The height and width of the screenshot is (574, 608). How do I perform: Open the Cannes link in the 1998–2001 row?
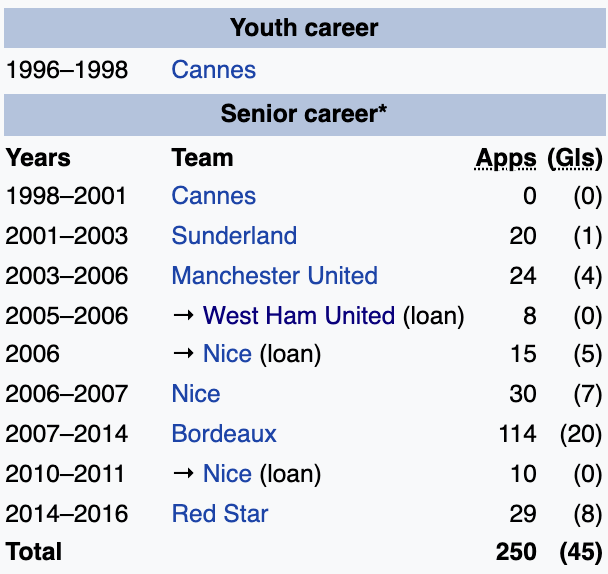tap(213, 196)
